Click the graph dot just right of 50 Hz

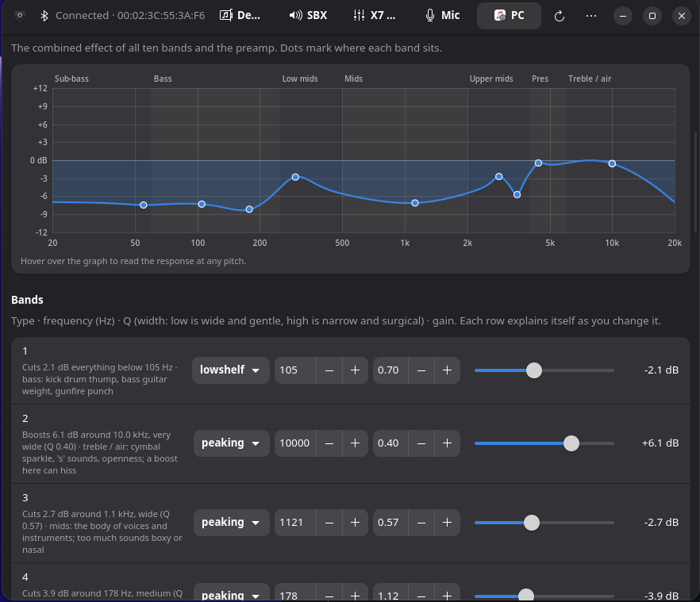click(x=144, y=205)
